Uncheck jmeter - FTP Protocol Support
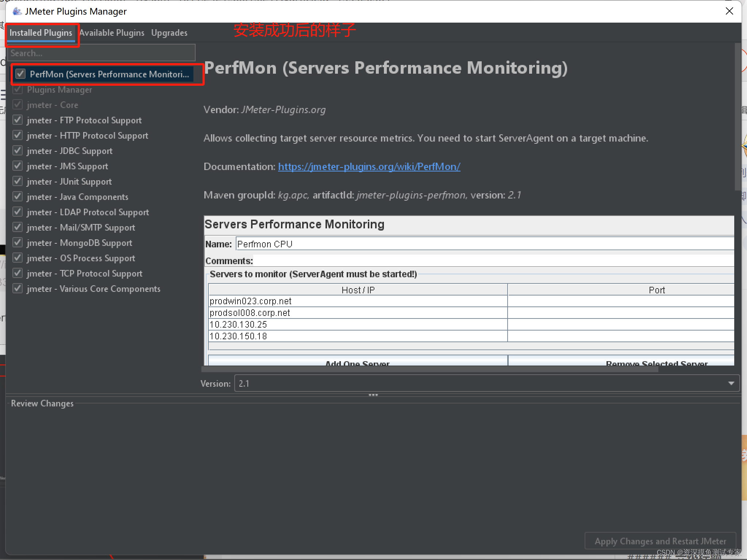The width and height of the screenshot is (747, 560). 18,120
